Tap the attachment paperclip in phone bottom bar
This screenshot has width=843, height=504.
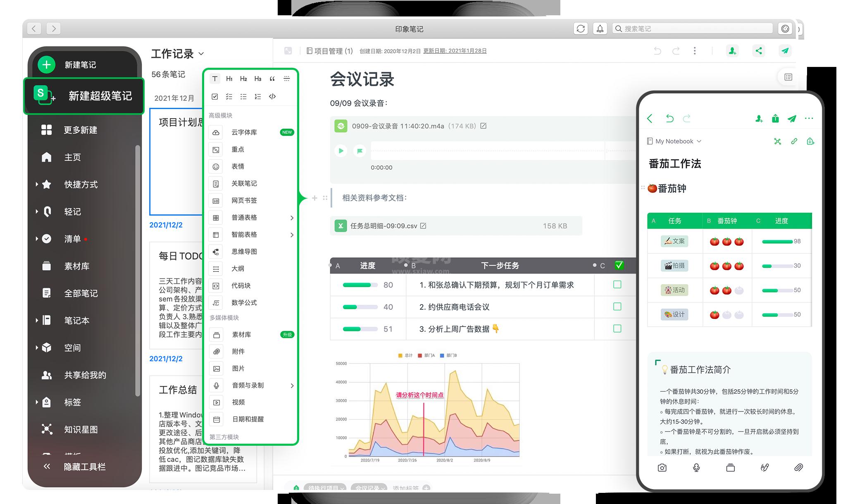pos(798,468)
